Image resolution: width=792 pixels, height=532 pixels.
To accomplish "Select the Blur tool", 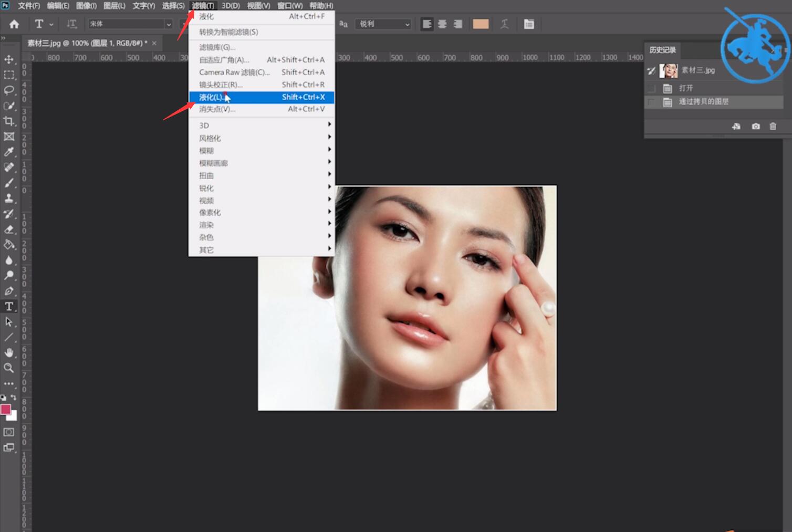I will pos(9,260).
